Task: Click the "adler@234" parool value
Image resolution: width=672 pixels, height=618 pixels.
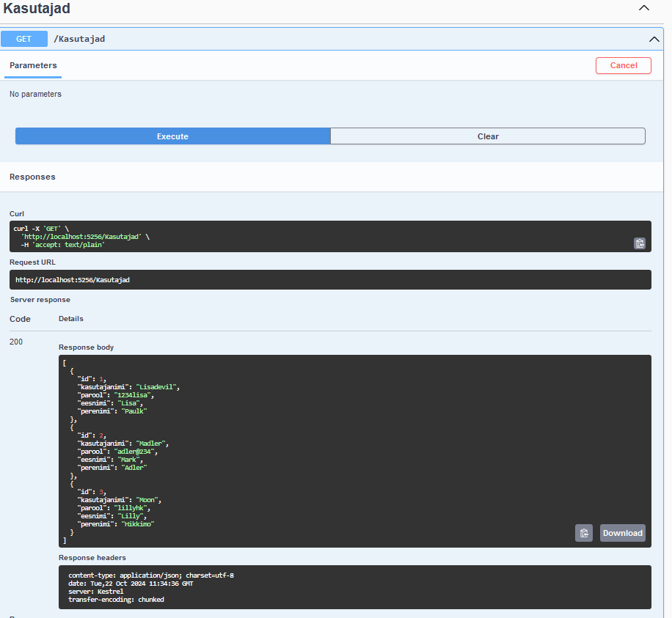Action: [x=134, y=452]
